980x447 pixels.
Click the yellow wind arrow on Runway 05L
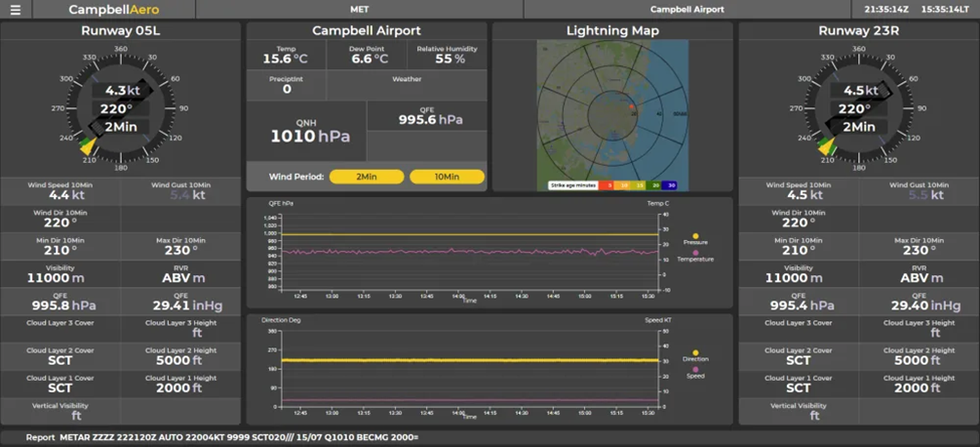click(x=89, y=146)
